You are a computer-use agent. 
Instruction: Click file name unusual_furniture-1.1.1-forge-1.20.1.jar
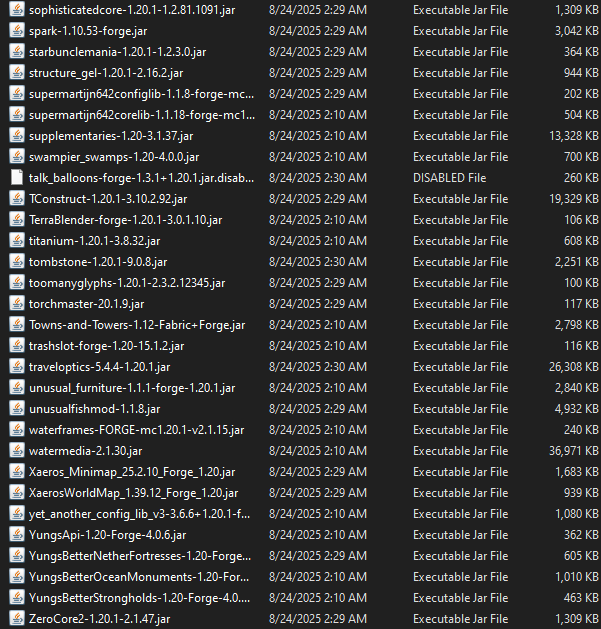[x=132, y=388]
